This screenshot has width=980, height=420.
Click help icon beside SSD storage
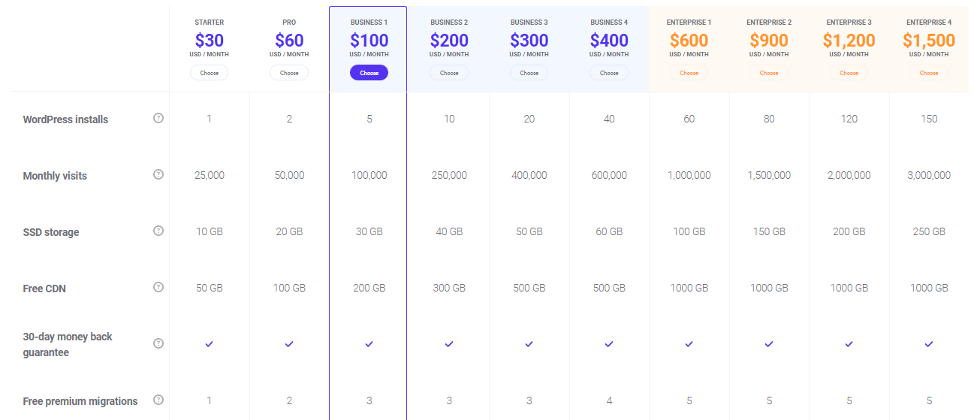pyautogui.click(x=158, y=231)
